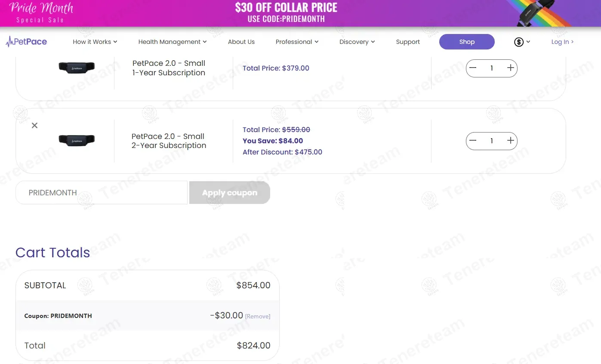This screenshot has width=601, height=364.
Task: Increase quantity of the 2-Year Subscription
Action: click(x=511, y=141)
